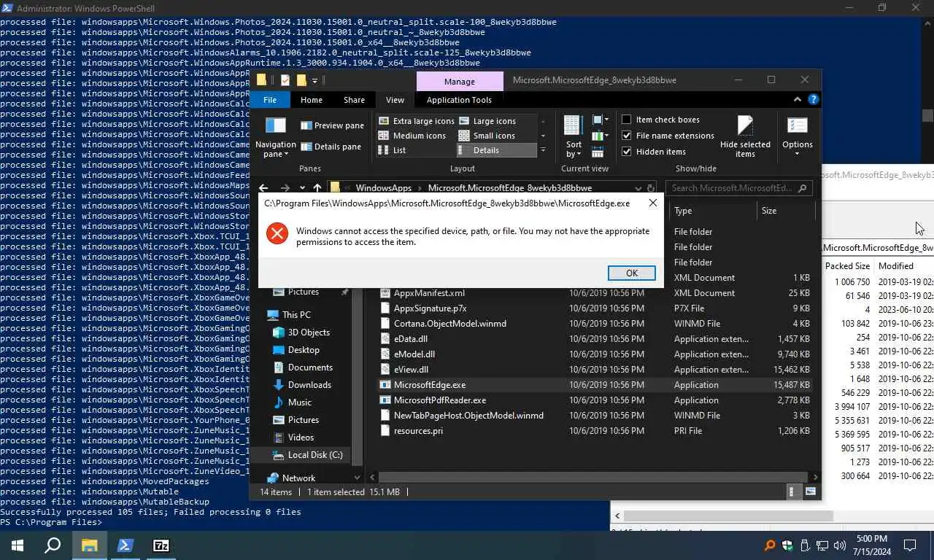This screenshot has width=934, height=560.
Task: Select Large icons layout
Action: coord(487,121)
